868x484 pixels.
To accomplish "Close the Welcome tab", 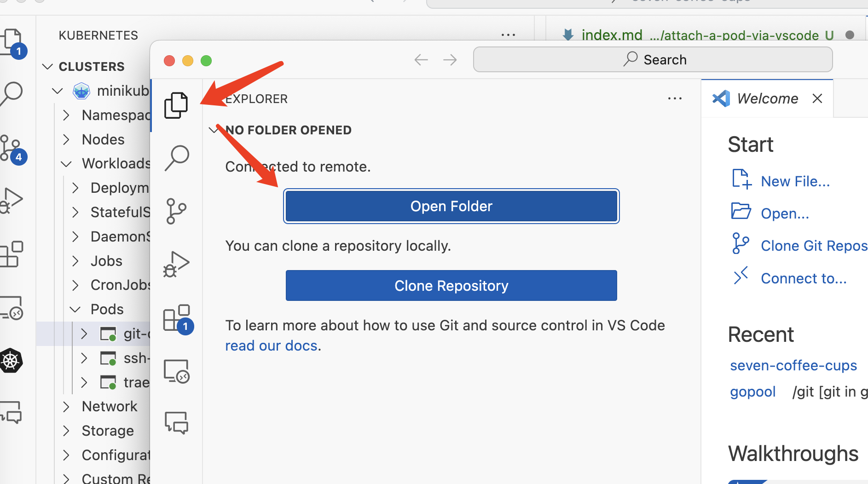I will pos(817,98).
